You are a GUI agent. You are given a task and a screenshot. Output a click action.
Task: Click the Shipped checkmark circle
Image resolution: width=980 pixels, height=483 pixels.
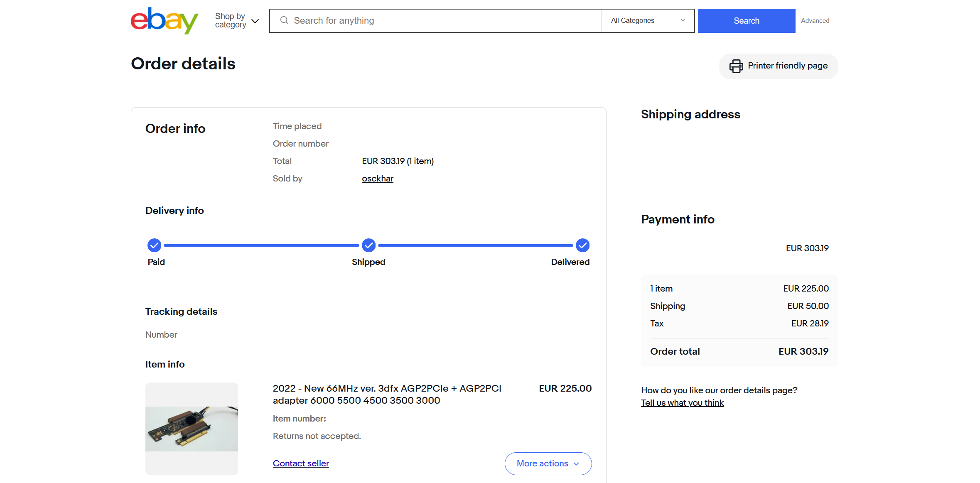coord(368,245)
